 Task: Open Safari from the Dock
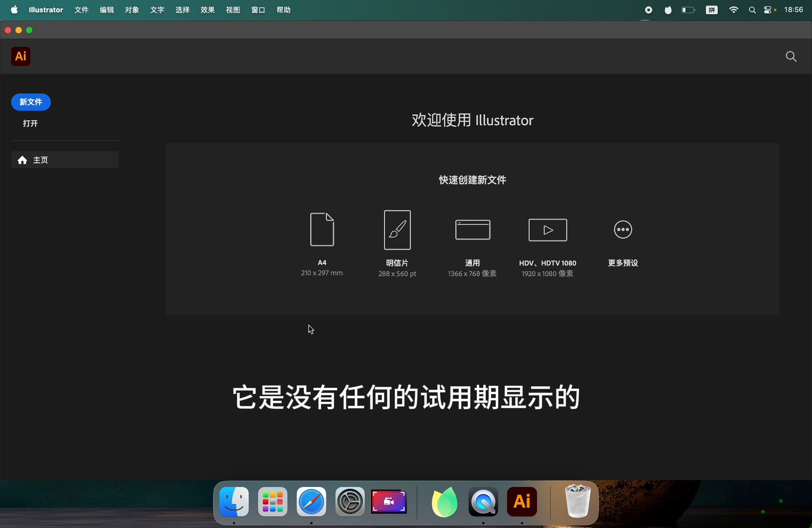click(x=311, y=502)
